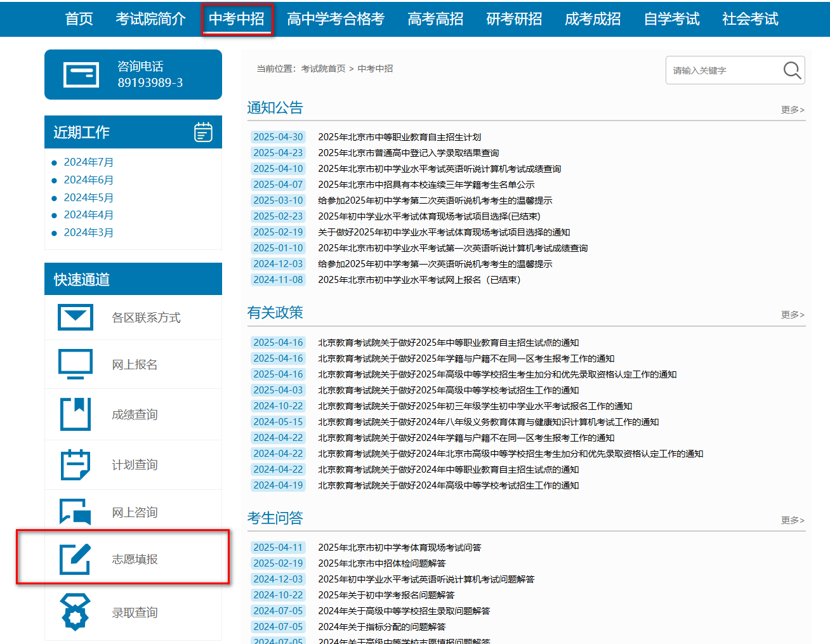Open 更多 link beside 考生问答
Viewport: 830px width, 644px height.
click(792, 520)
